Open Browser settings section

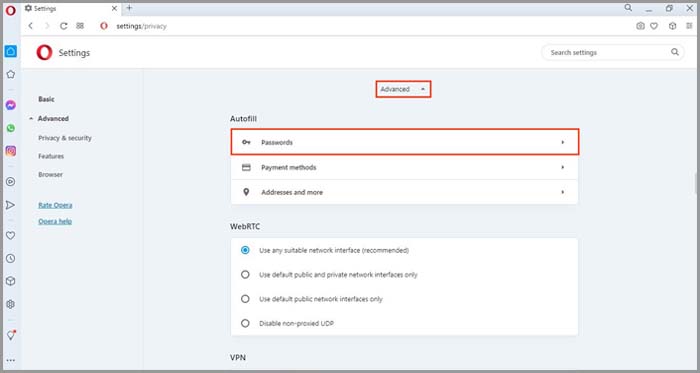pyautogui.click(x=50, y=174)
